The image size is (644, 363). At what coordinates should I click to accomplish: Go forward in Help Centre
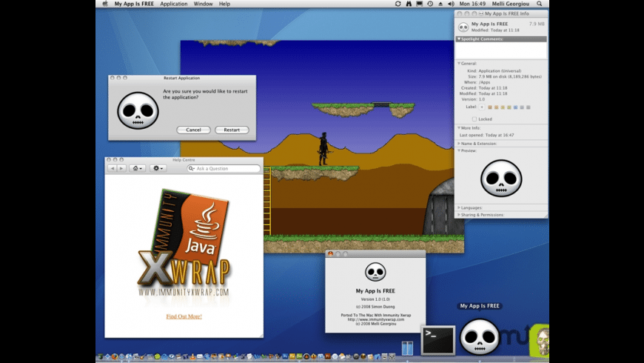(x=121, y=168)
